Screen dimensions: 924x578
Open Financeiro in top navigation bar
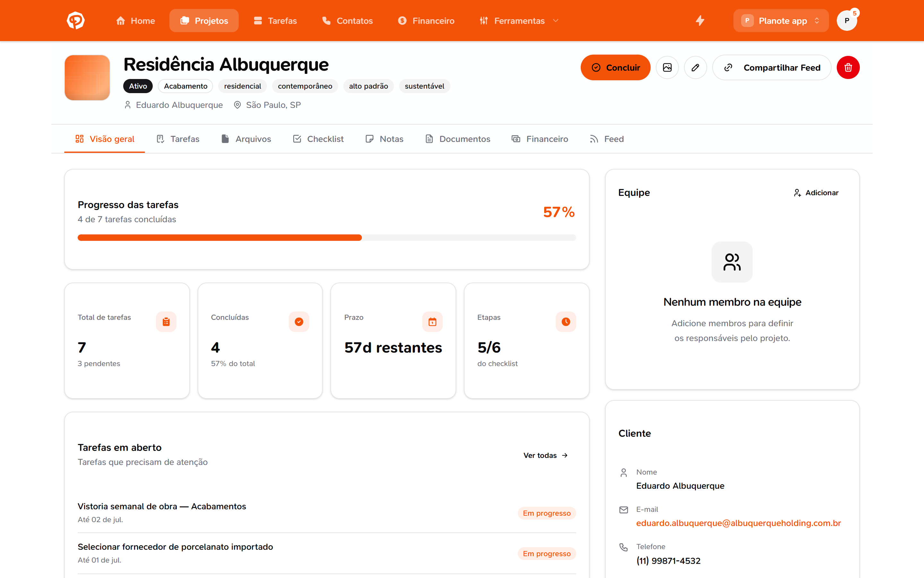point(426,21)
